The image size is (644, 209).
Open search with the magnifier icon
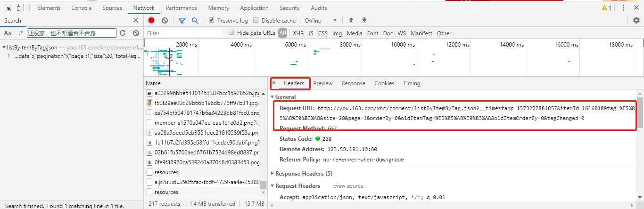coord(195,20)
